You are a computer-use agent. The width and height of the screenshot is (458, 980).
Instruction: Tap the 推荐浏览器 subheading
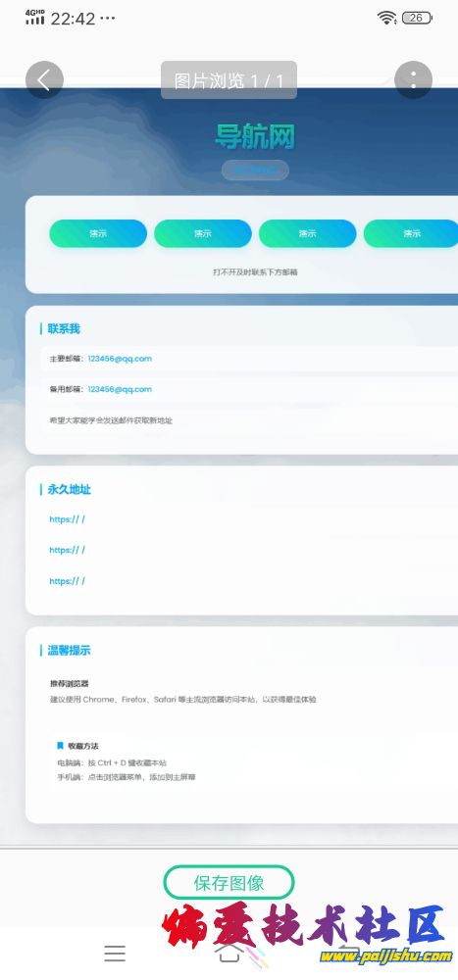tap(70, 684)
